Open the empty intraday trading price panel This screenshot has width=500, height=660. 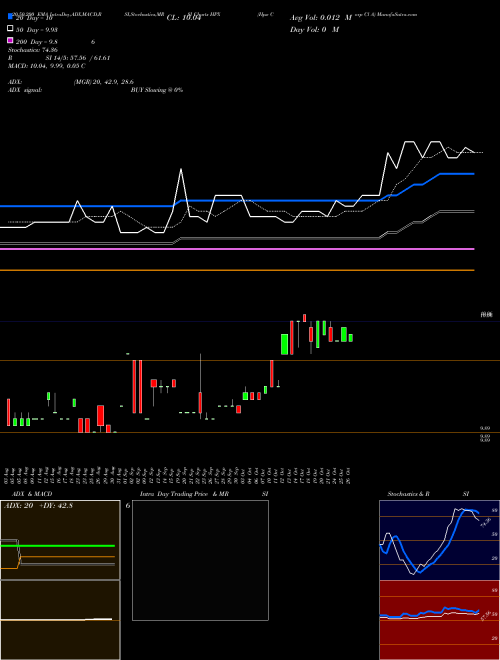[x=200, y=560]
